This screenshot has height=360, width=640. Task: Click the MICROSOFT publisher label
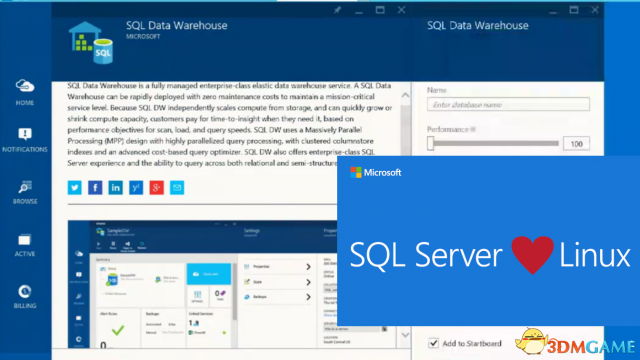click(143, 36)
